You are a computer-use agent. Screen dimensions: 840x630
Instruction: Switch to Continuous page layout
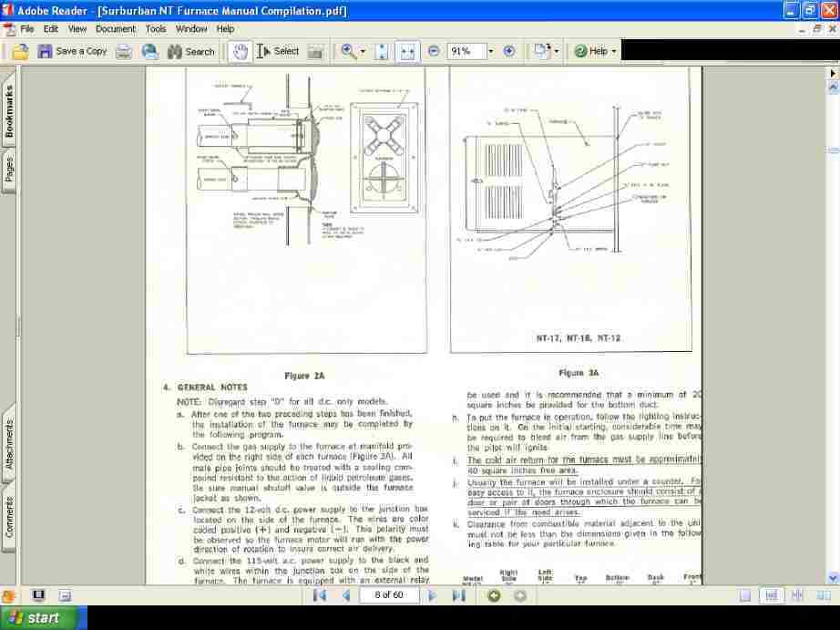pyautogui.click(x=772, y=595)
